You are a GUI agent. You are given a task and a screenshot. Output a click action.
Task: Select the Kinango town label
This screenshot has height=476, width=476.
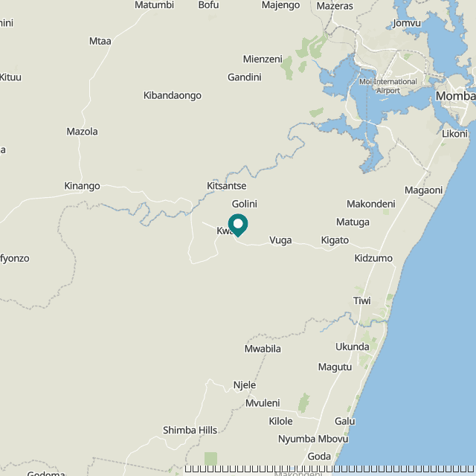82,186
